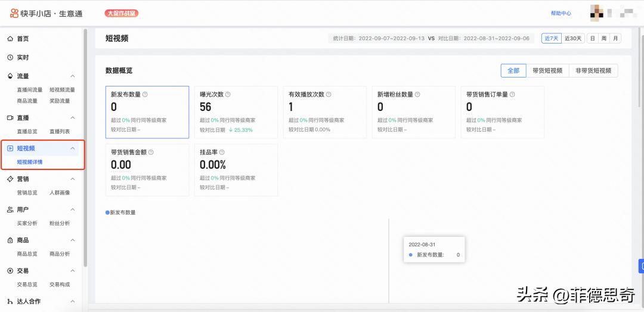Collapse the 交易 sidebar section

click(x=73, y=271)
